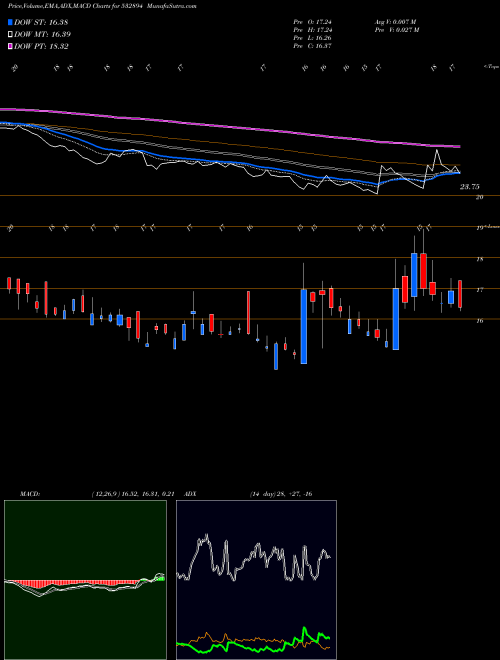Click the white DOW MT legend swatch
Screen dimensions: 500x660
click(11, 35)
